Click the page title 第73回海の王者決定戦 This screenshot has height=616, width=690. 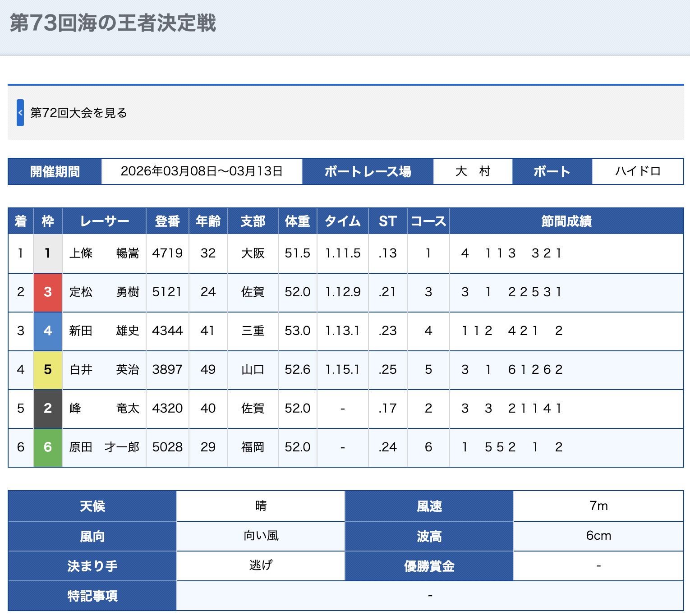(x=113, y=23)
